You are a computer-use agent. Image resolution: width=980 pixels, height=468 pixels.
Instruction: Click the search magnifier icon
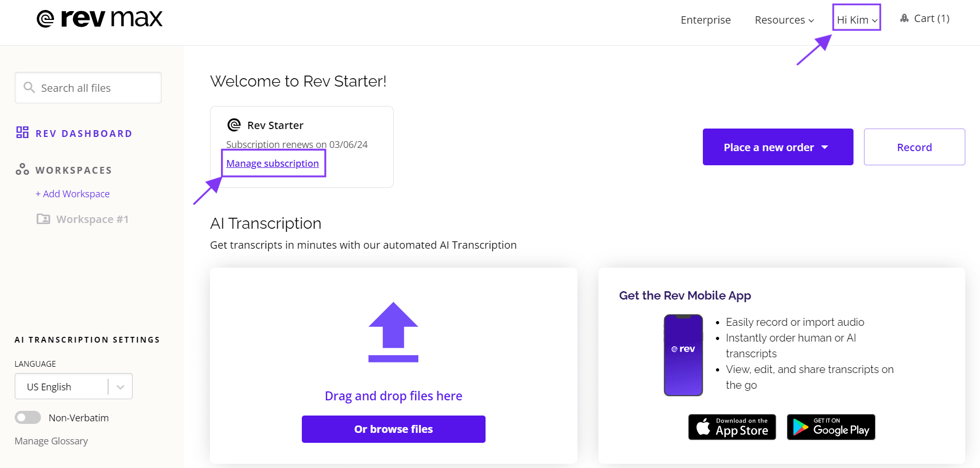tap(29, 88)
